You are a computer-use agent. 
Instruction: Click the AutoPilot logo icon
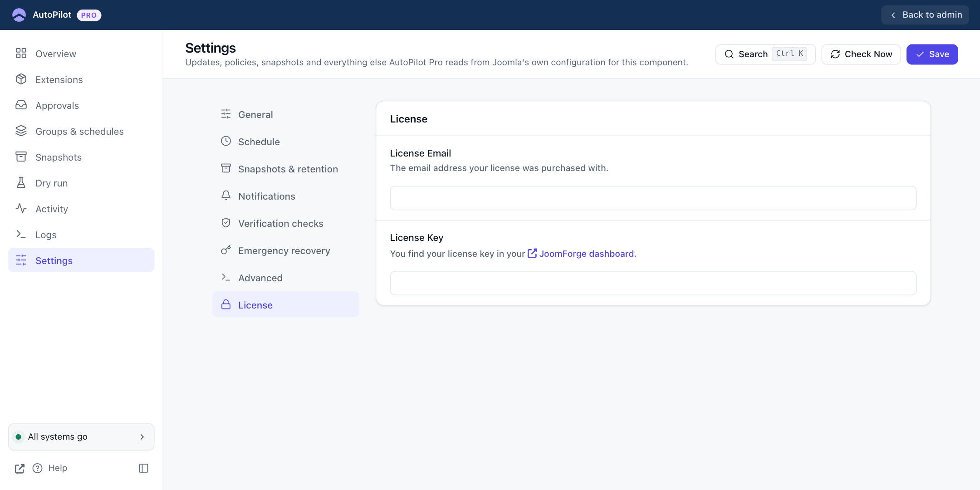coord(19,15)
